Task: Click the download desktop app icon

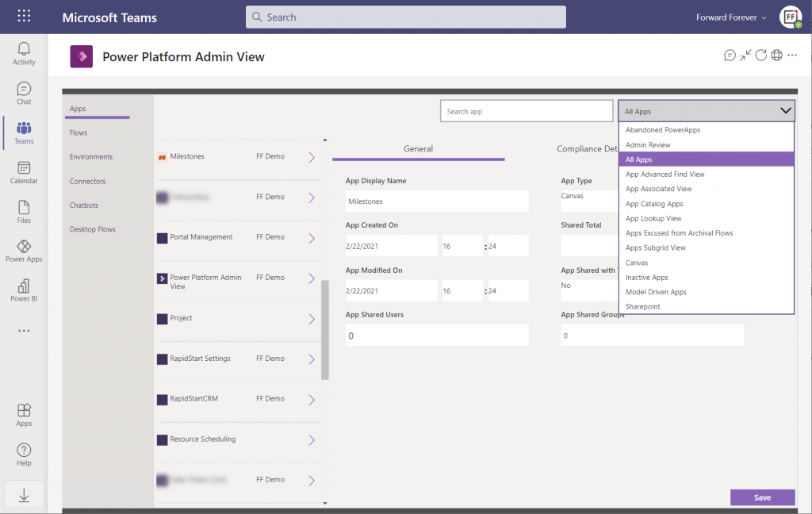Action: click(24, 495)
